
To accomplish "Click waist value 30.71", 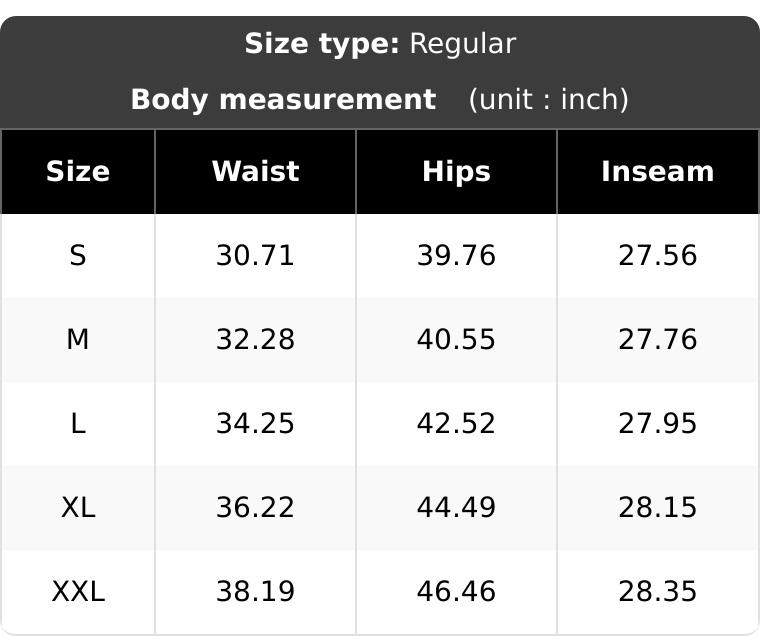I will [x=255, y=255].
